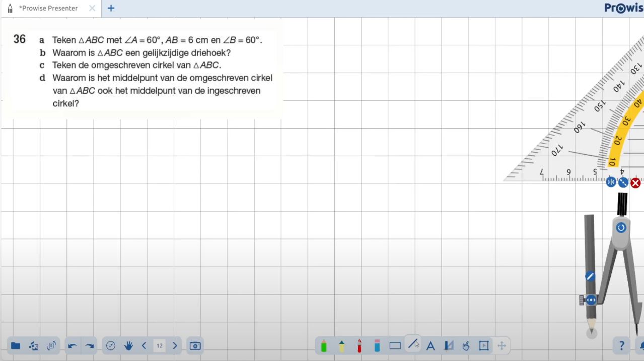Open the folder icon in bottom toolbar

point(16,345)
